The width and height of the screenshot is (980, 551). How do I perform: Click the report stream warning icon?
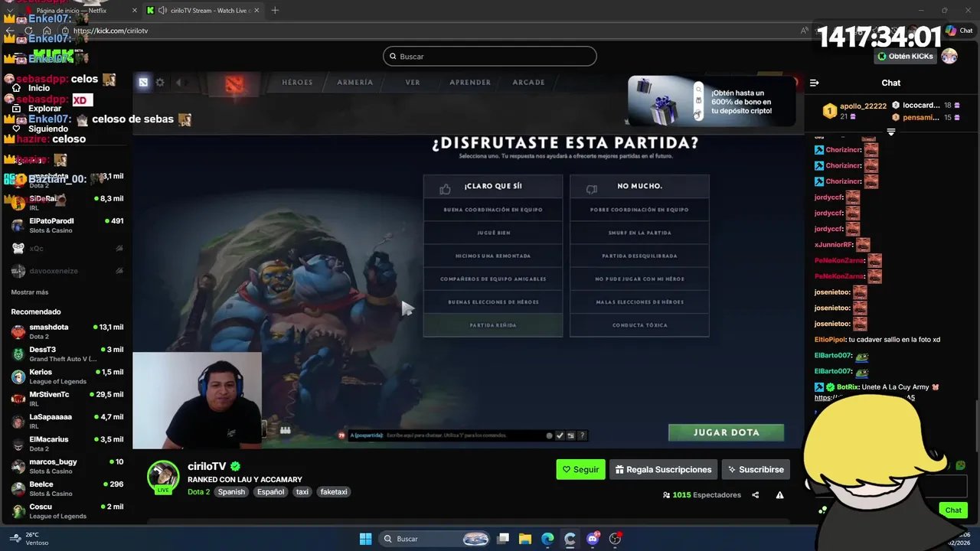point(779,495)
